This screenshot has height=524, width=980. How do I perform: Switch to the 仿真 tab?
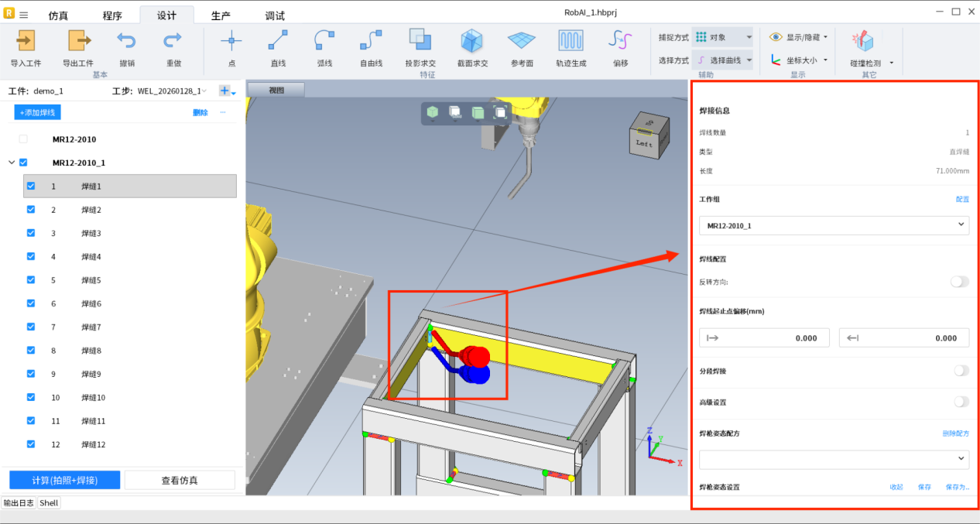[x=58, y=15]
